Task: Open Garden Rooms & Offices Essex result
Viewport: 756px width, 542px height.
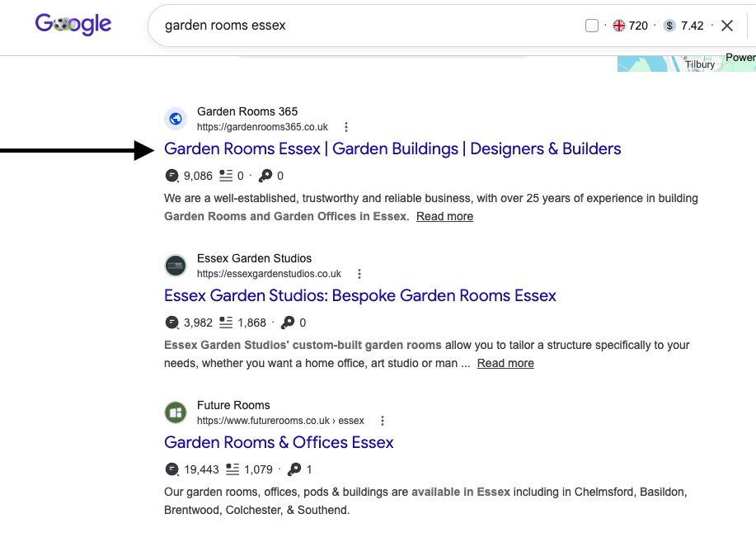Action: coord(279,442)
